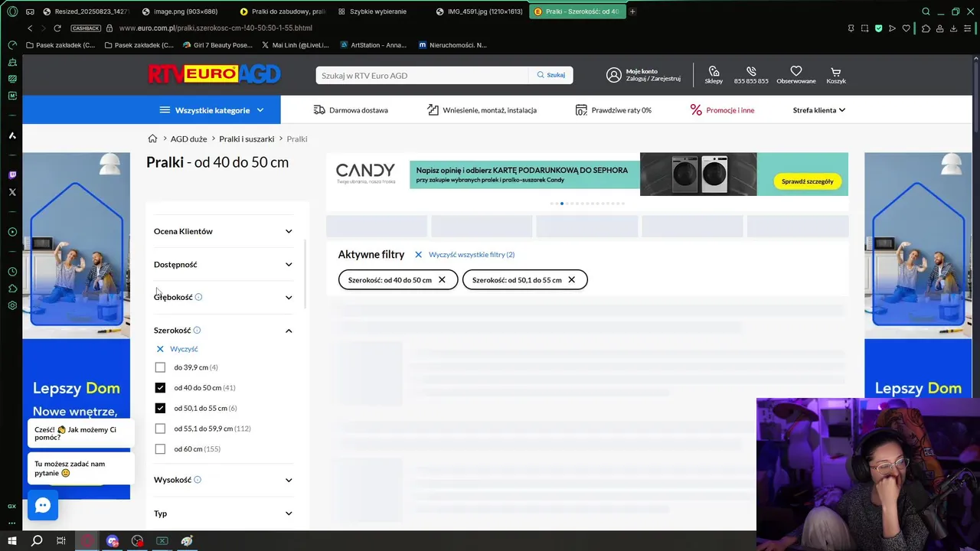Reload the page in browser toolbar
Image resolution: width=980 pixels, height=551 pixels.
57,28
